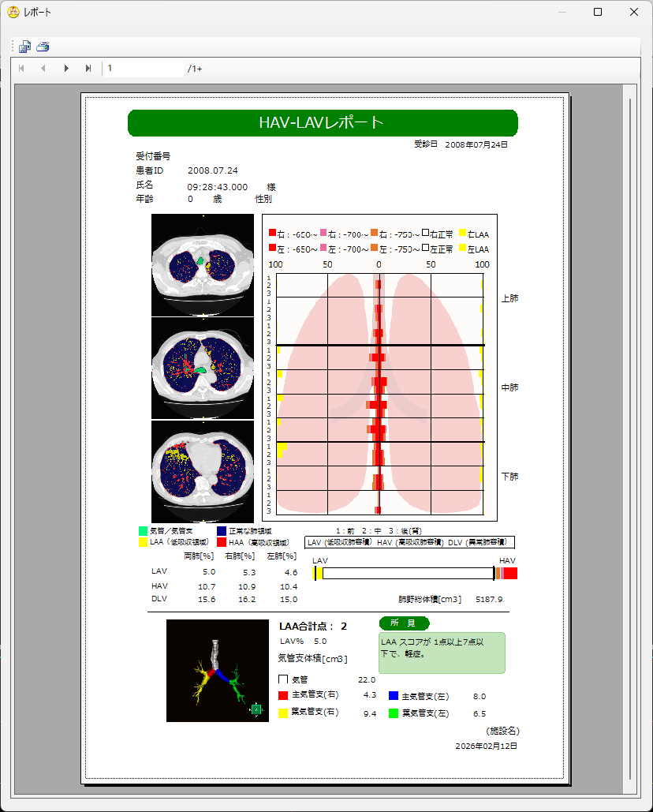Click the white 気管 legend box
653x812 pixels.
[283, 679]
